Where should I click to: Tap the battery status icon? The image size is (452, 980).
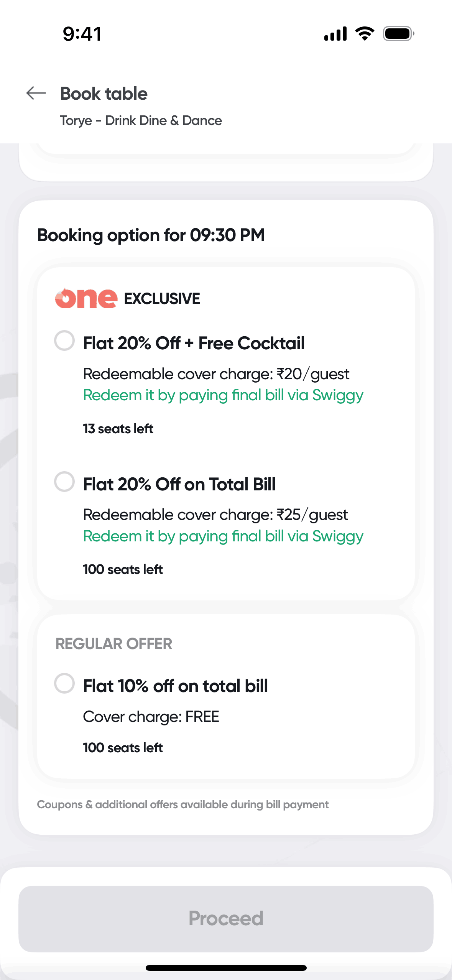398,34
